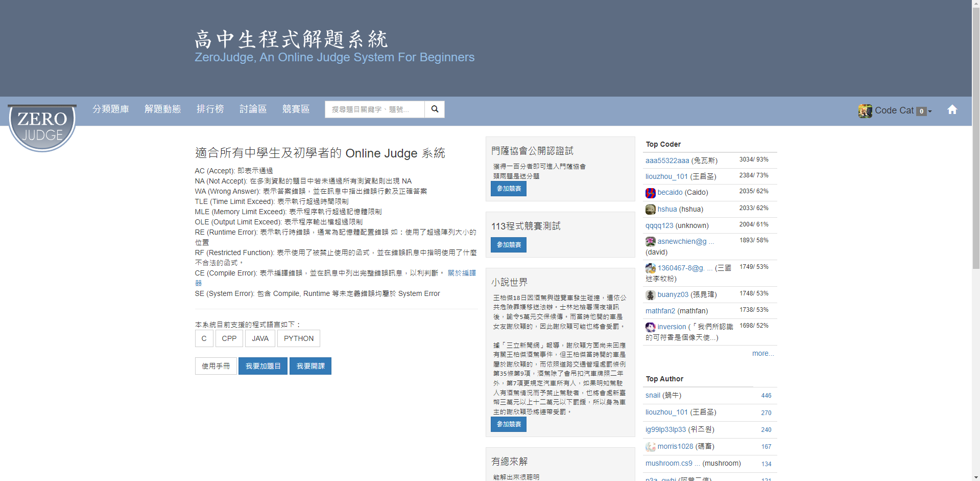
Task: Click the Code Cat user avatar
Action: (865, 111)
